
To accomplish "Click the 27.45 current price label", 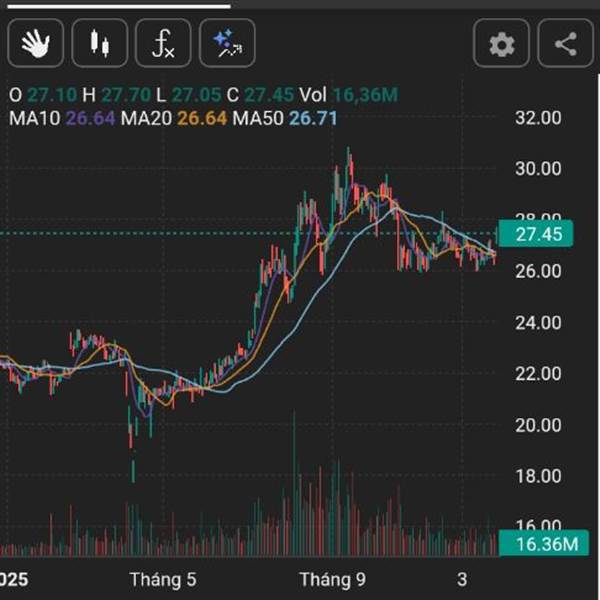I will coord(536,234).
